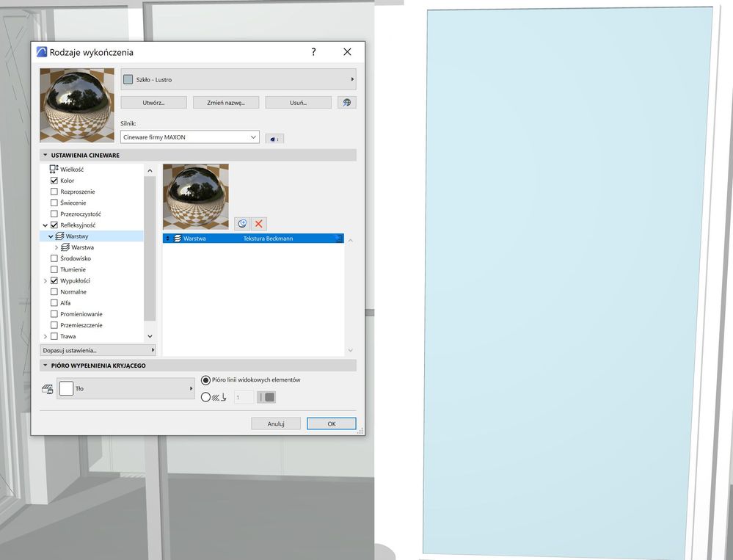Click the large surface preview thumbnail

[x=77, y=105]
